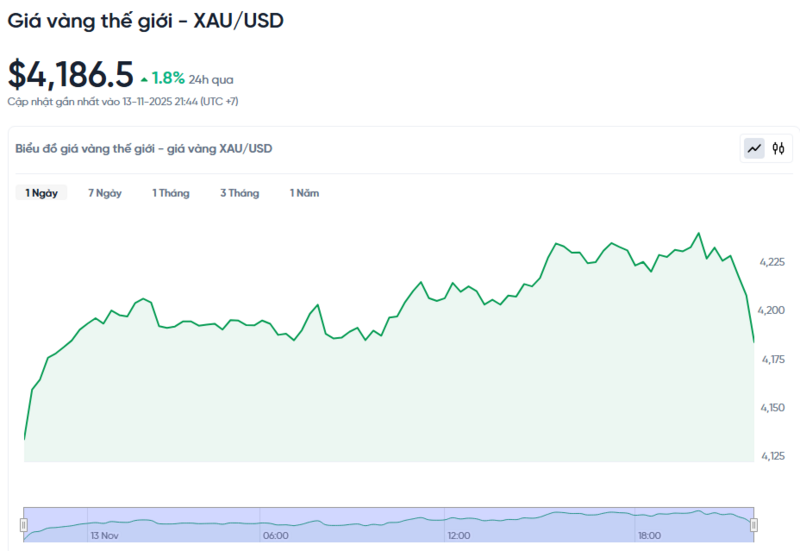
Task: Click the $4,186.5 current gold price
Action: [70, 73]
